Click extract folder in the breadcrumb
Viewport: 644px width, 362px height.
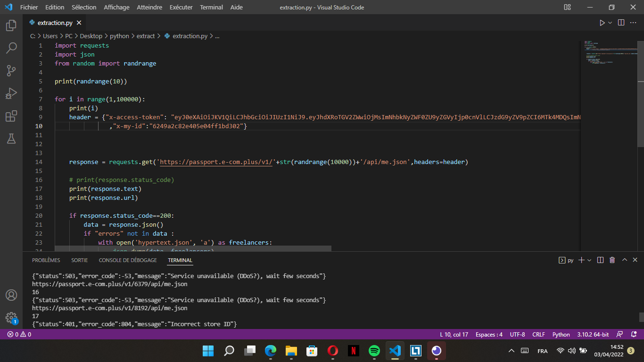click(146, 36)
